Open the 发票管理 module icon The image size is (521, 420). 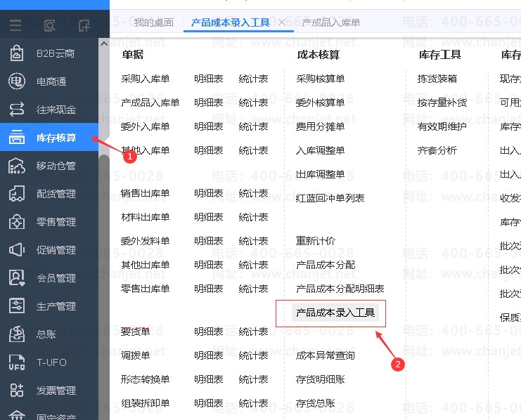[x=17, y=390]
